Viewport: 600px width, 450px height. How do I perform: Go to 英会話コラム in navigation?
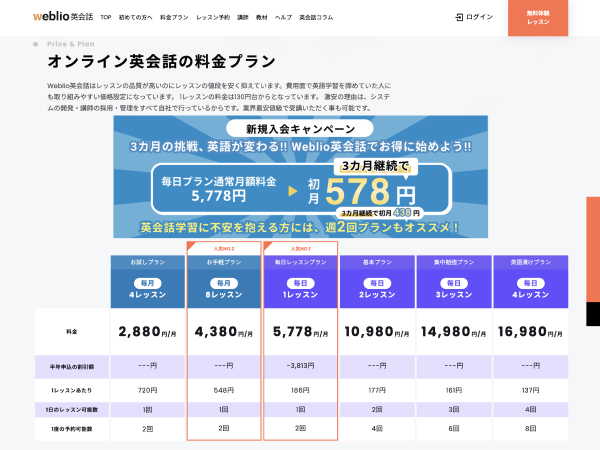click(x=317, y=18)
